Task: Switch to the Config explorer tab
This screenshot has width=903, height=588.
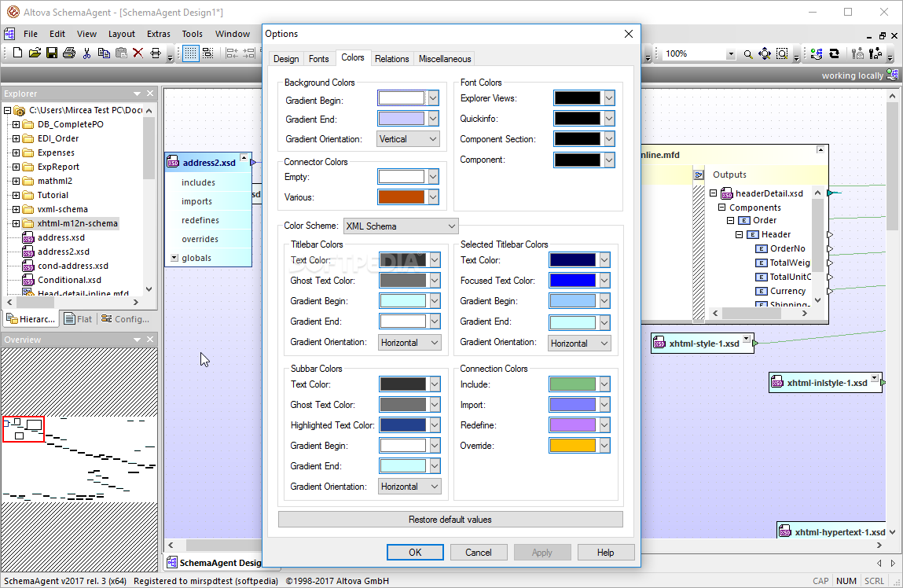Action: click(126, 319)
